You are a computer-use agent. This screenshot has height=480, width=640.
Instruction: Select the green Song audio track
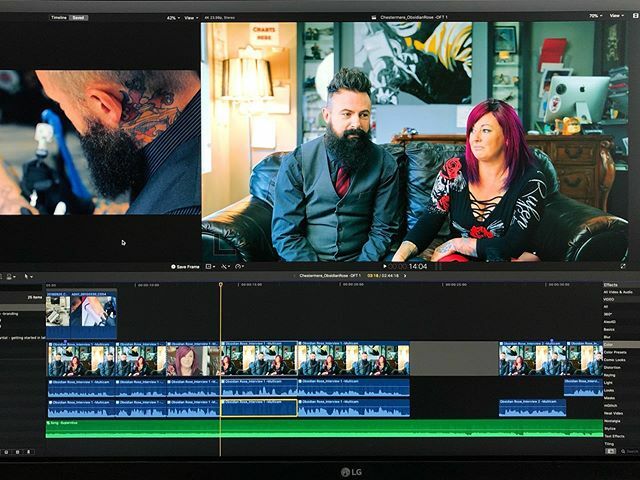324,429
